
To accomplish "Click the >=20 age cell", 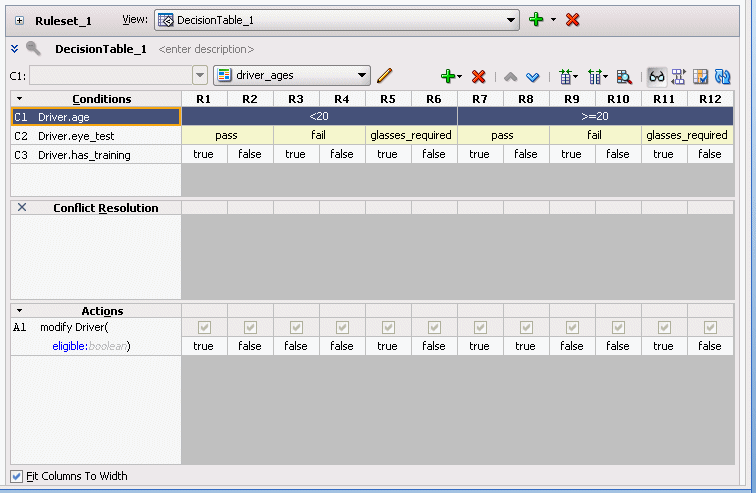I will coord(595,116).
